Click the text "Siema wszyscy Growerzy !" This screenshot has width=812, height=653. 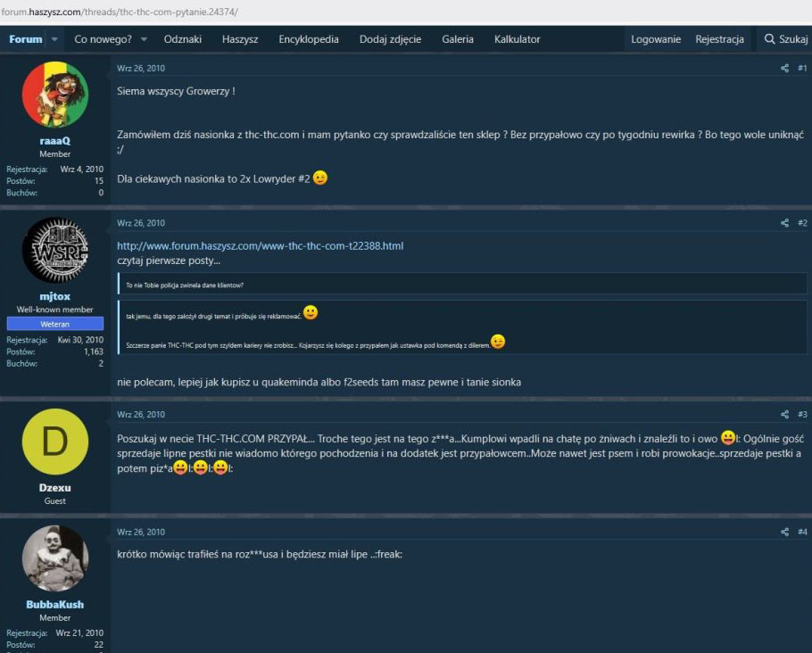point(176,91)
